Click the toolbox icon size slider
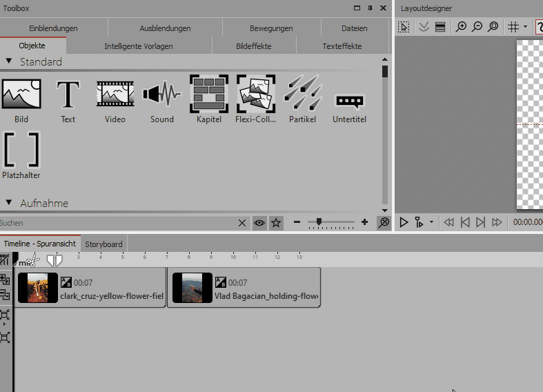Image resolution: width=543 pixels, height=392 pixels. coord(318,222)
